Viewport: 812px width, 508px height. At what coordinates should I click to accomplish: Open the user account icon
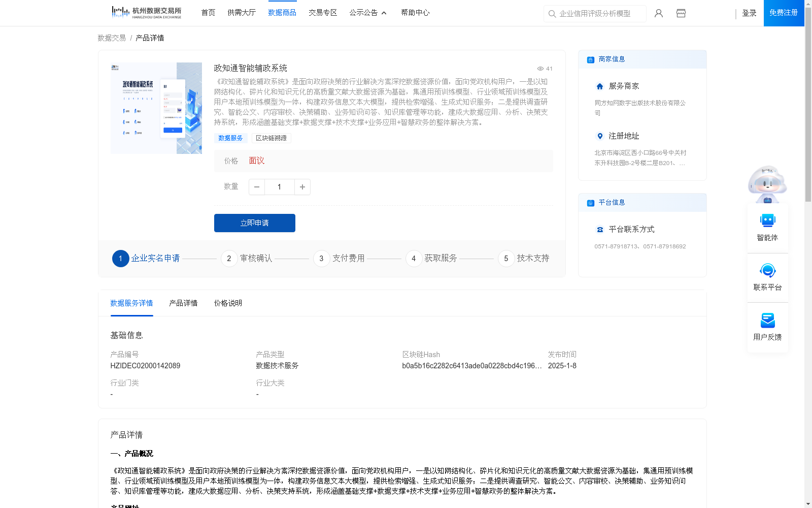(x=659, y=13)
